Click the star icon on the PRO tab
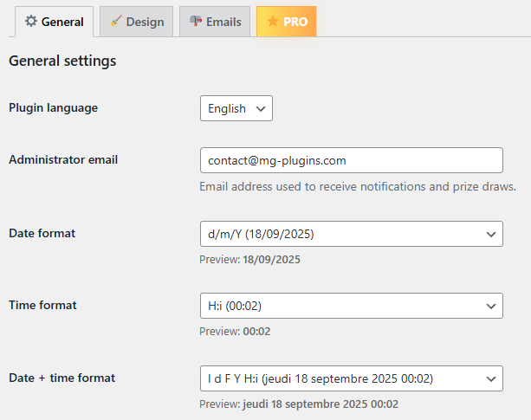Image resolution: width=531 pixels, height=420 pixels. [x=272, y=22]
